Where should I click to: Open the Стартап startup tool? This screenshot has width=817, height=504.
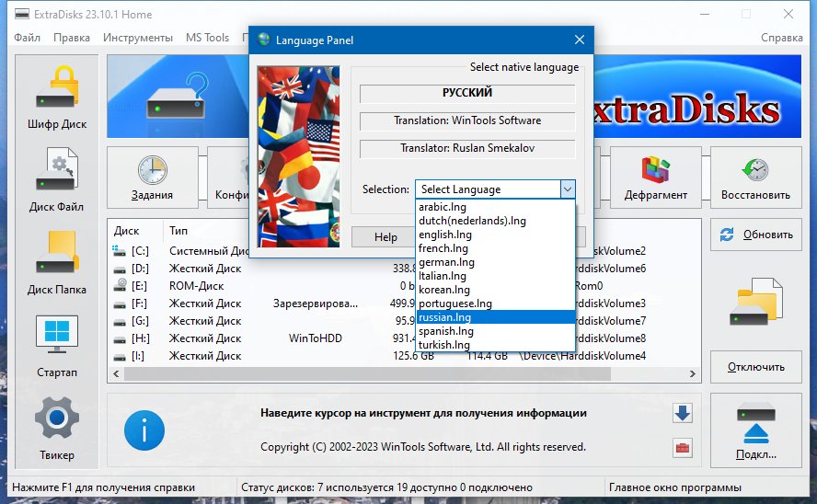click(x=57, y=345)
